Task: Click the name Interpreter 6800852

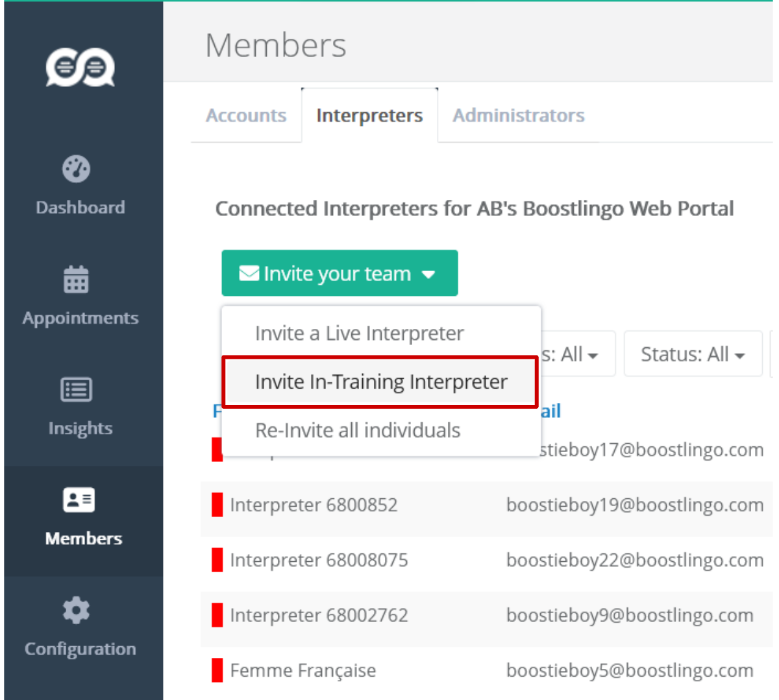Action: click(314, 505)
